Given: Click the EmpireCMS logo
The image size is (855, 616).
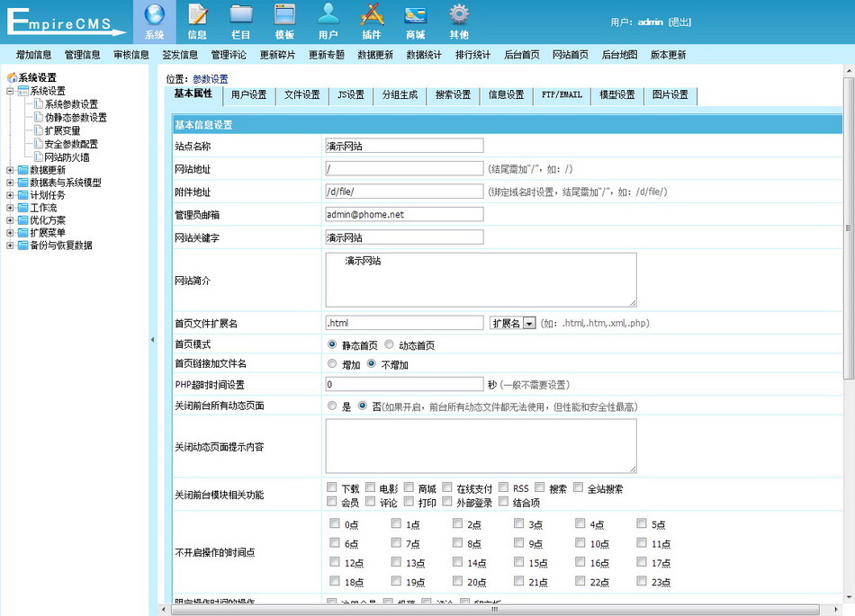Looking at the screenshot, I should pyautogui.click(x=66, y=22).
